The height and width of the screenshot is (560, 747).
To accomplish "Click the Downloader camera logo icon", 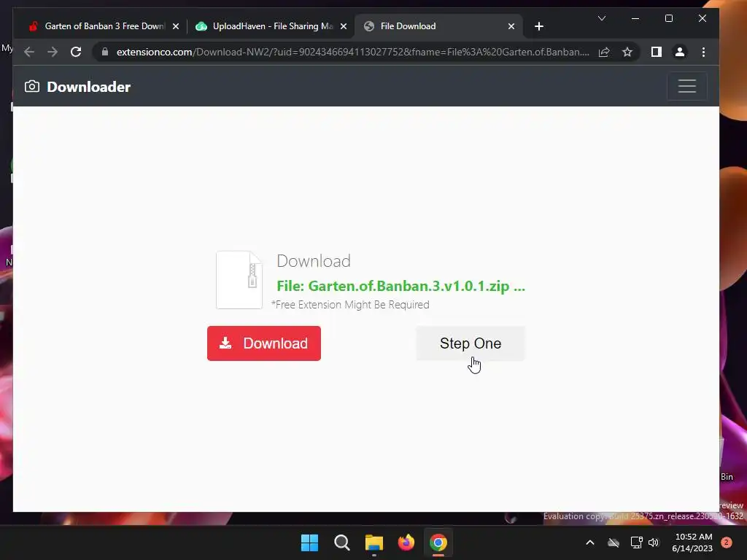I will point(32,86).
